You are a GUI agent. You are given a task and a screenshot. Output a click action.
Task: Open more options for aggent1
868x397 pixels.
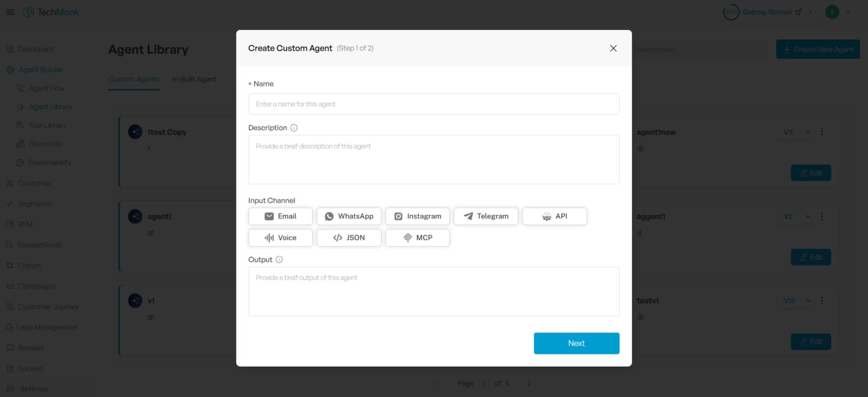pyautogui.click(x=822, y=216)
